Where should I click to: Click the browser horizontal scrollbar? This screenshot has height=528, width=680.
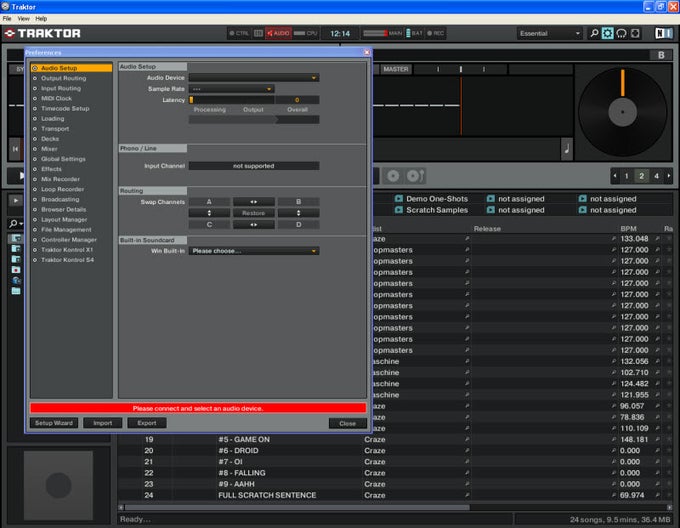[x=297, y=507]
